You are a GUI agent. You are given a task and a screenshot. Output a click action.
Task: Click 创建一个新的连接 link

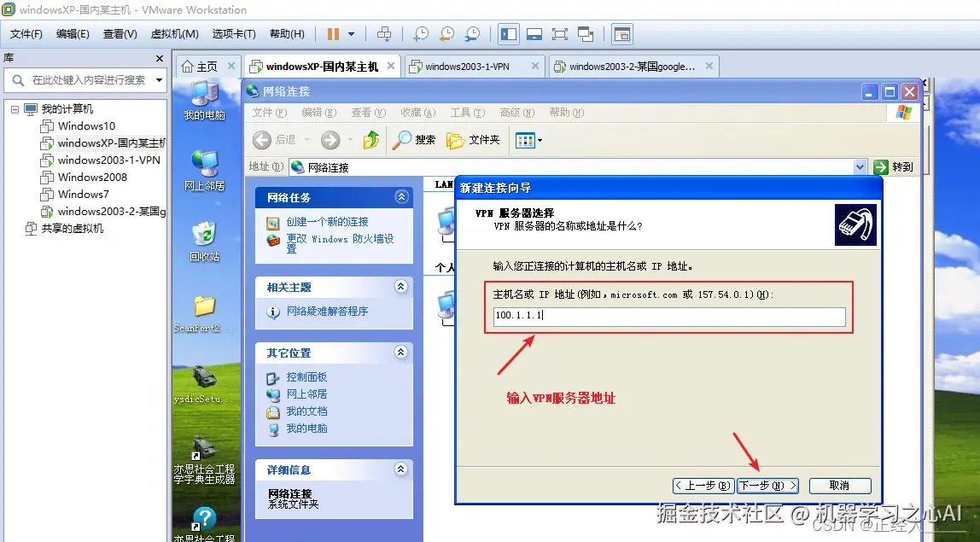point(327,222)
